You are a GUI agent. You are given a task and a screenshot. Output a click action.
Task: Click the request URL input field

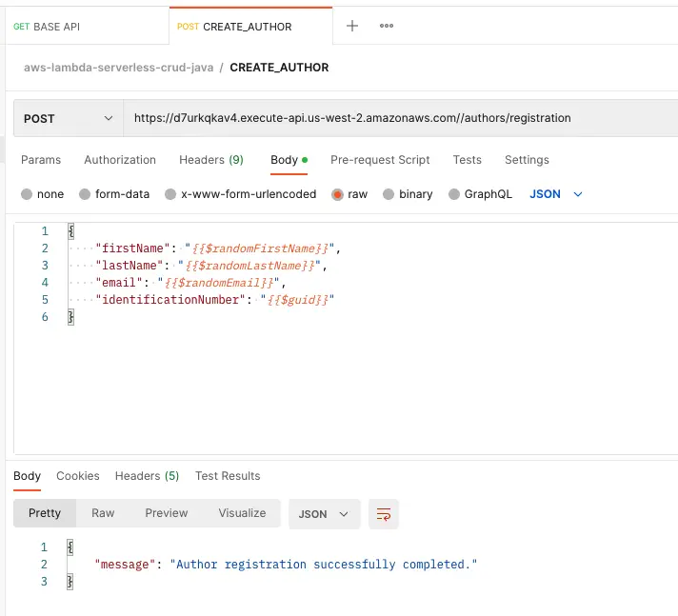[x=400, y=118]
